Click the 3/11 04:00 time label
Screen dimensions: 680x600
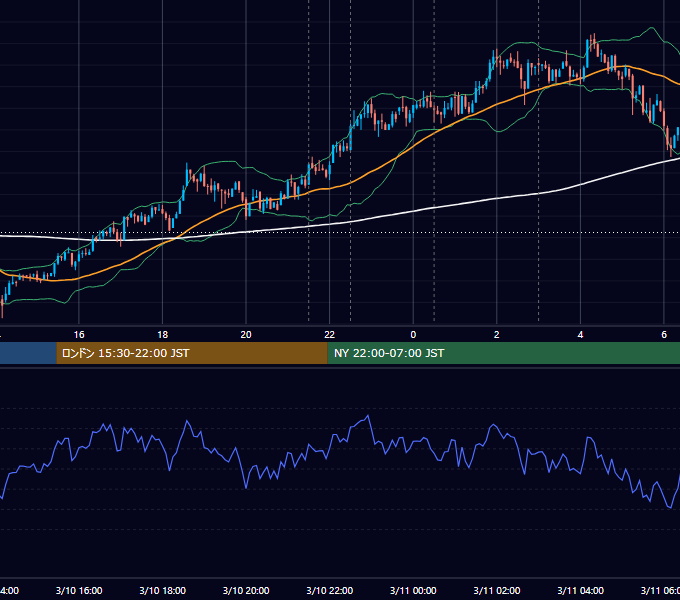[x=580, y=590]
